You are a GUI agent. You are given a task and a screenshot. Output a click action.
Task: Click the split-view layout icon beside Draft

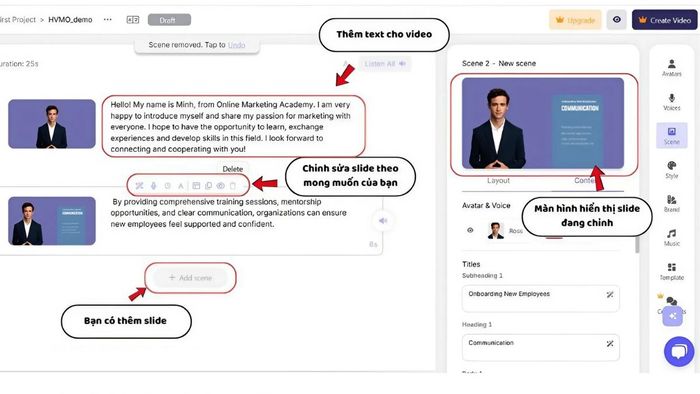133,20
